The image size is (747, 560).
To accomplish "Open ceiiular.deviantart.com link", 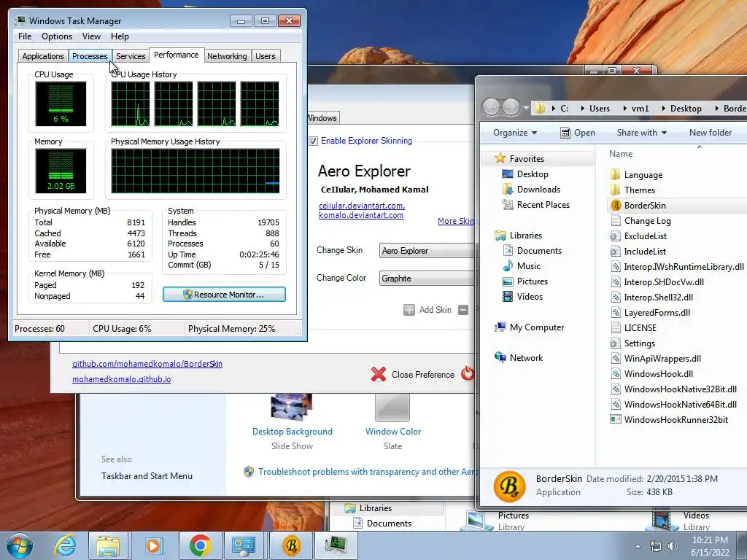I will [x=362, y=206].
